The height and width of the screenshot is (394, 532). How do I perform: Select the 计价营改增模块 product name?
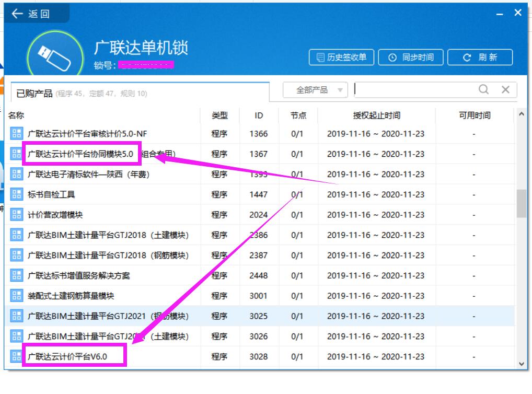[55, 215]
